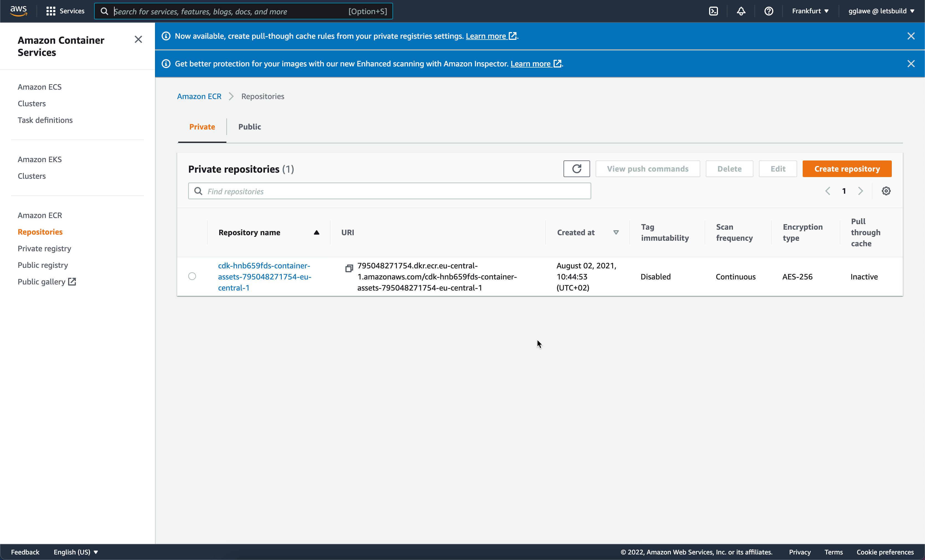Image resolution: width=925 pixels, height=560 pixels.
Task: Dismiss the pull-through cache banner
Action: 911,36
